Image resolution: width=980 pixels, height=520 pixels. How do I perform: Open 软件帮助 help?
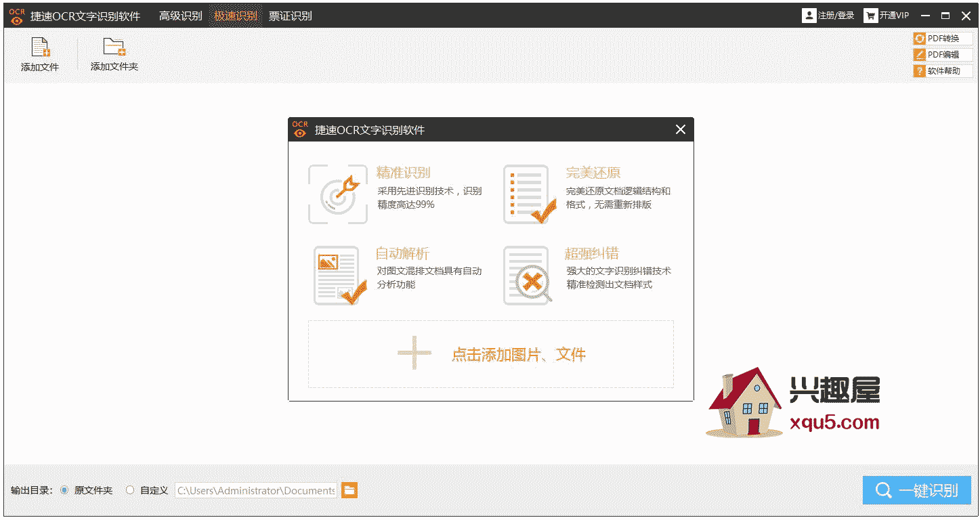coord(943,71)
